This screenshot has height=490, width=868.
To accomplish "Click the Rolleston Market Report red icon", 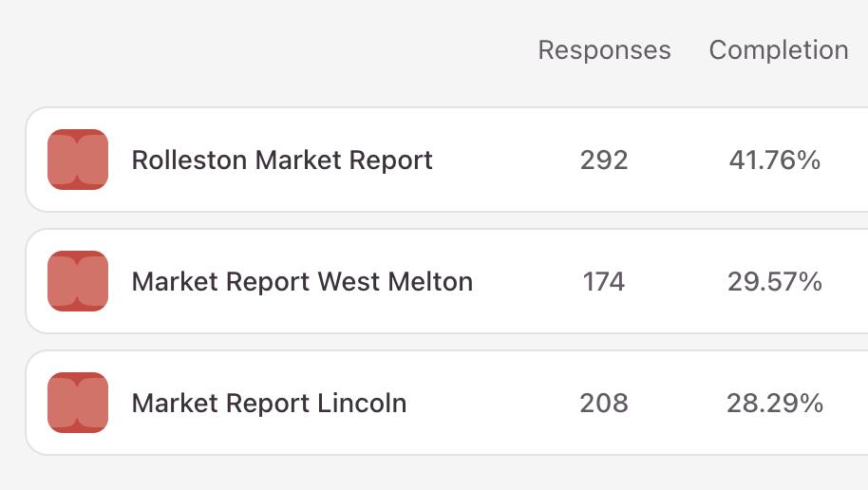I will pos(78,160).
